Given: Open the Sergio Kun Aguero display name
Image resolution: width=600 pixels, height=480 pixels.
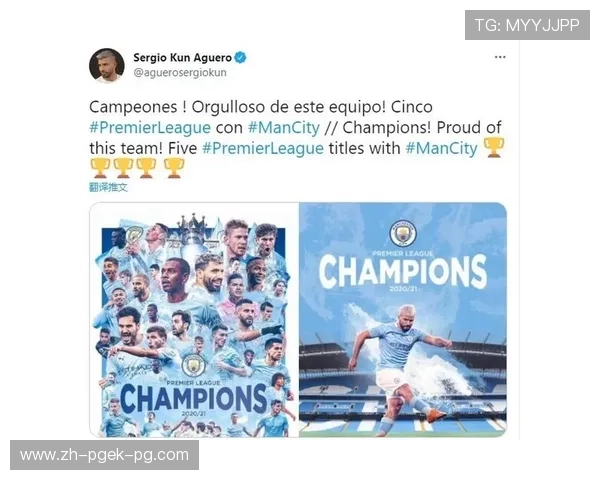Looking at the screenshot, I should coord(183,58).
